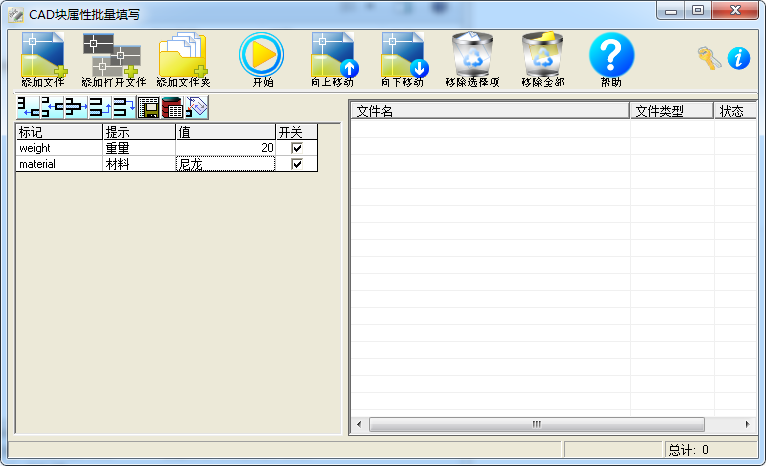766x466 pixels.
Task: Toggle the weight row 开关 checkbox
Action: click(296, 148)
